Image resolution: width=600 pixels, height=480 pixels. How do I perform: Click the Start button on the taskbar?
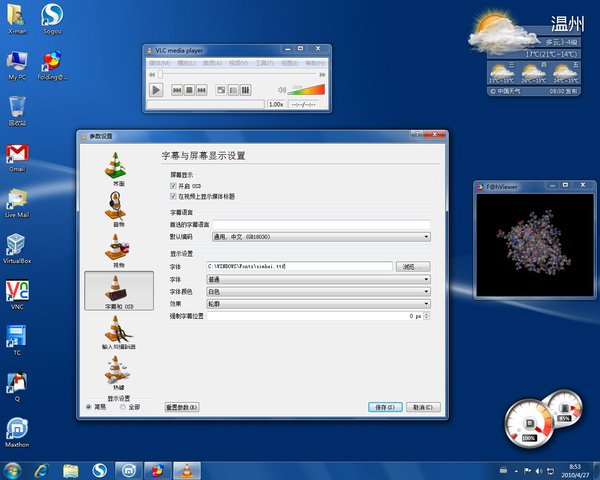(12, 470)
